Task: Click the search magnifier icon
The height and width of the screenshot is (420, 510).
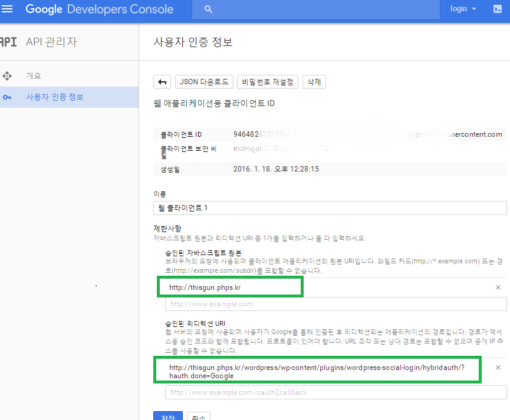Action: [208, 9]
